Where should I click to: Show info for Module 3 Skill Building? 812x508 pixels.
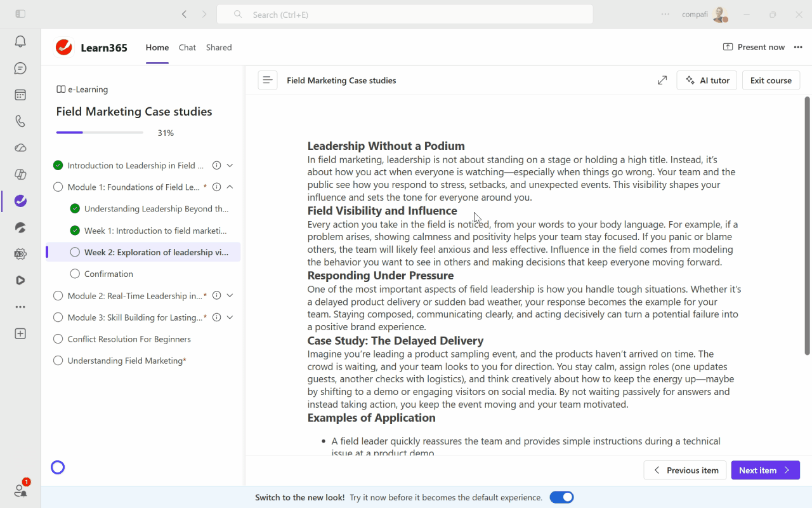point(216,317)
